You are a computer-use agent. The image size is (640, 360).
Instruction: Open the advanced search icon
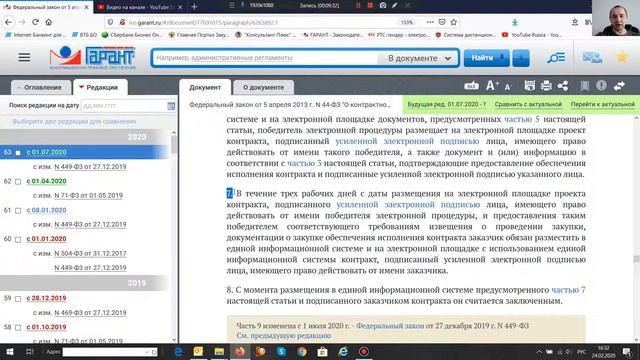click(x=556, y=58)
